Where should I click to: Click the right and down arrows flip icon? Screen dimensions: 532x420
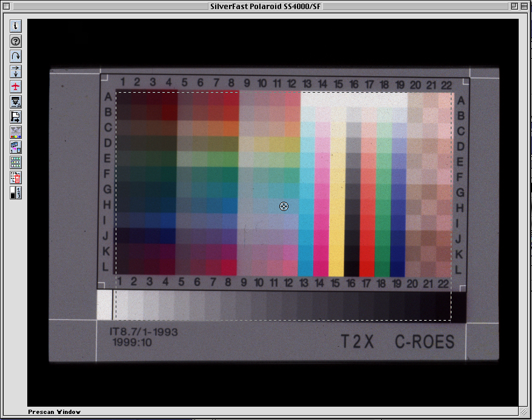[x=16, y=72]
